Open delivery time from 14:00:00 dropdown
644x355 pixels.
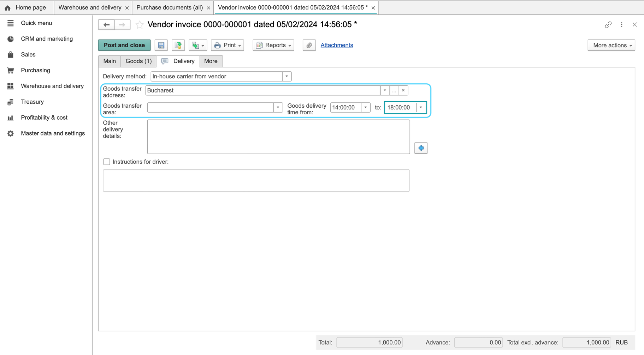(366, 107)
